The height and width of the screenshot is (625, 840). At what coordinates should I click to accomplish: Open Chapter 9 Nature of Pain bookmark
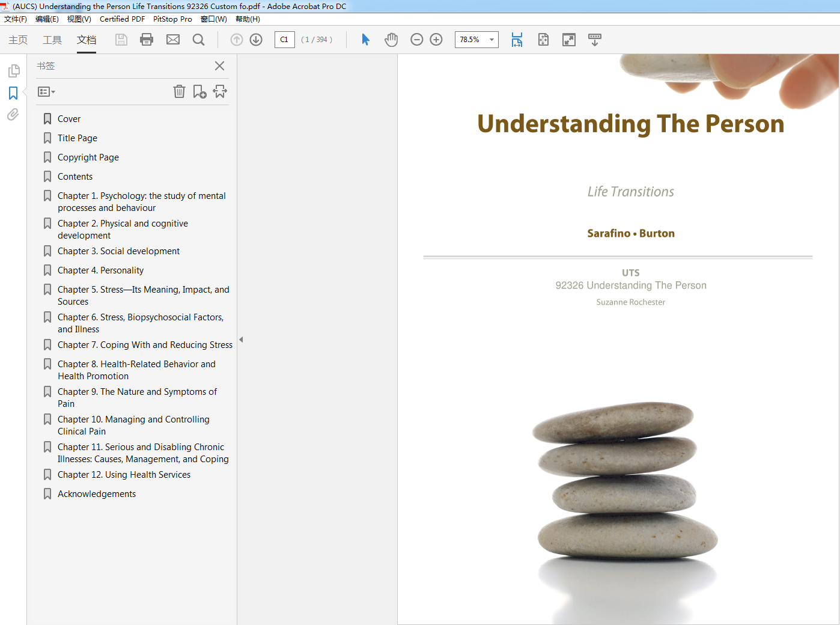coord(137,398)
